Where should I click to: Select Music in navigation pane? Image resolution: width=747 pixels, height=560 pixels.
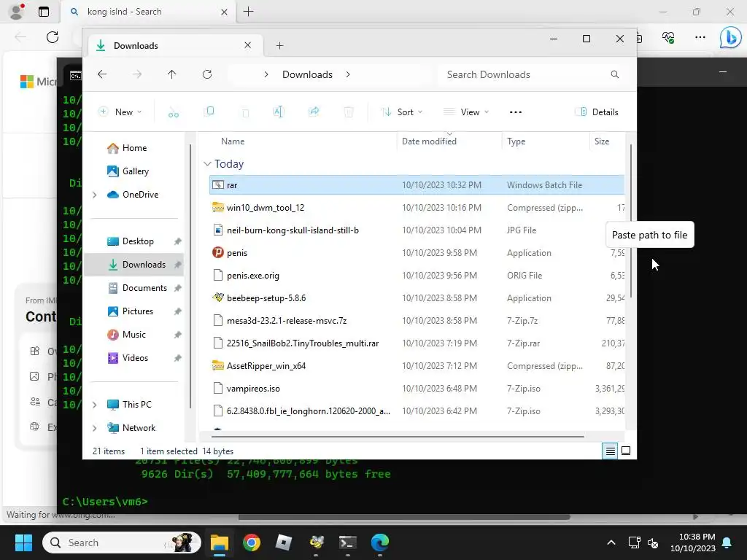coord(134,335)
